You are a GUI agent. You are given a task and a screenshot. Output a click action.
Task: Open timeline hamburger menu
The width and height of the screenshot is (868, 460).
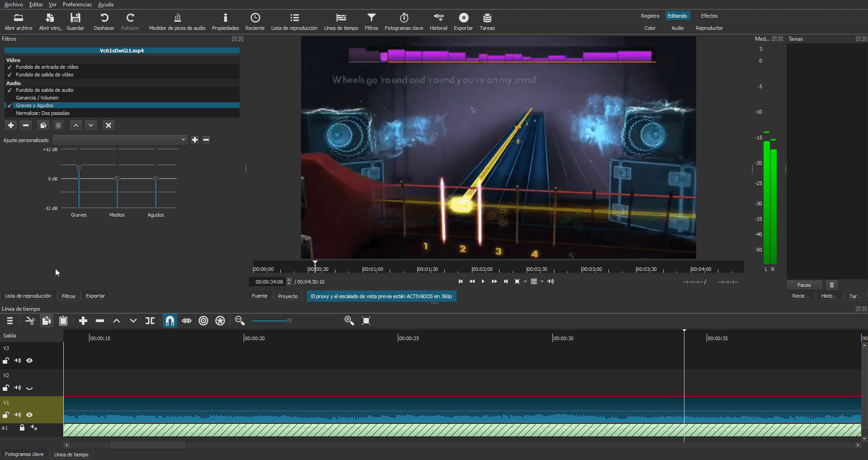(10, 321)
